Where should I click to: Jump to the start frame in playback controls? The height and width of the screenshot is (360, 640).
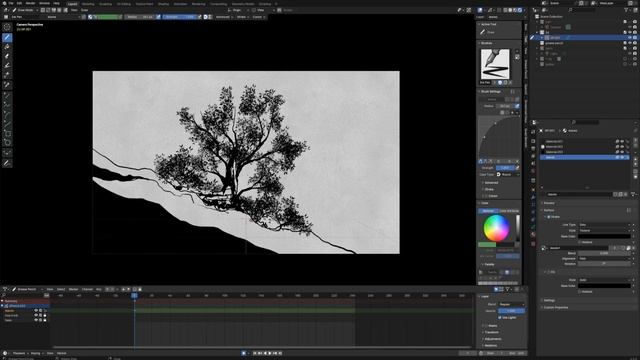255,353
